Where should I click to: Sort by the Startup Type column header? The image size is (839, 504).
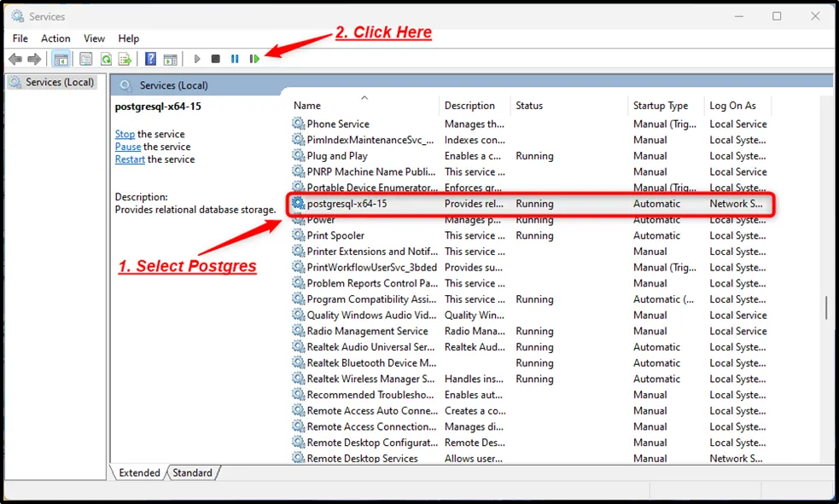tap(660, 106)
